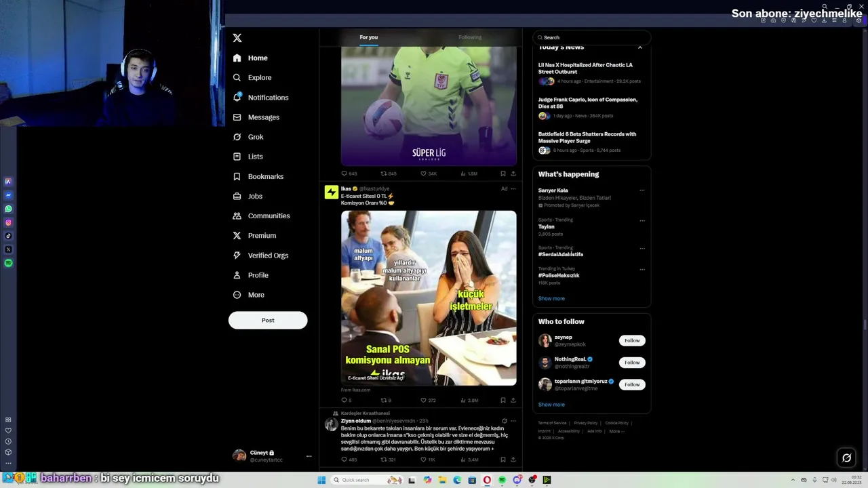The image size is (868, 488).
Task: Click the X logo in the sidebar
Action: click(237, 38)
